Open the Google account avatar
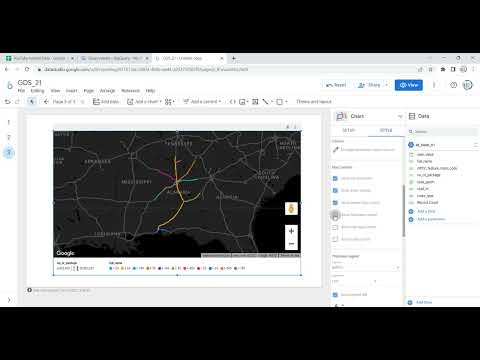Screen dimensions: 480x360 click(x=468, y=85)
